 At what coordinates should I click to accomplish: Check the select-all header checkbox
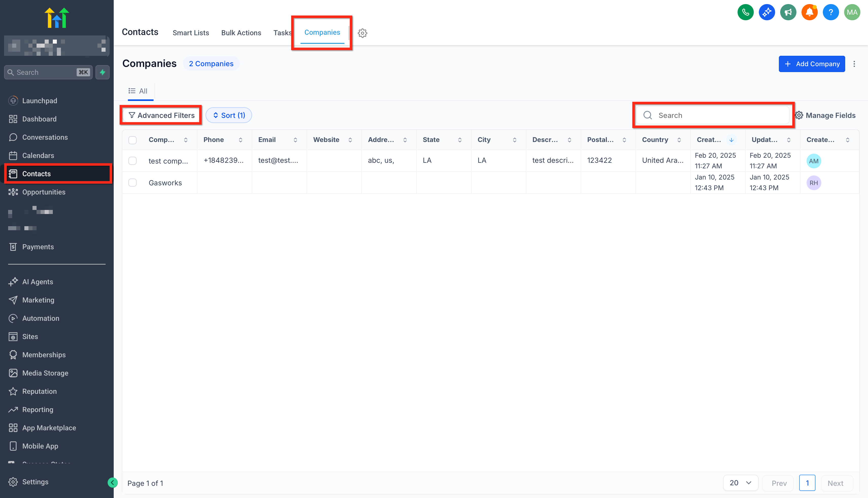coord(132,140)
